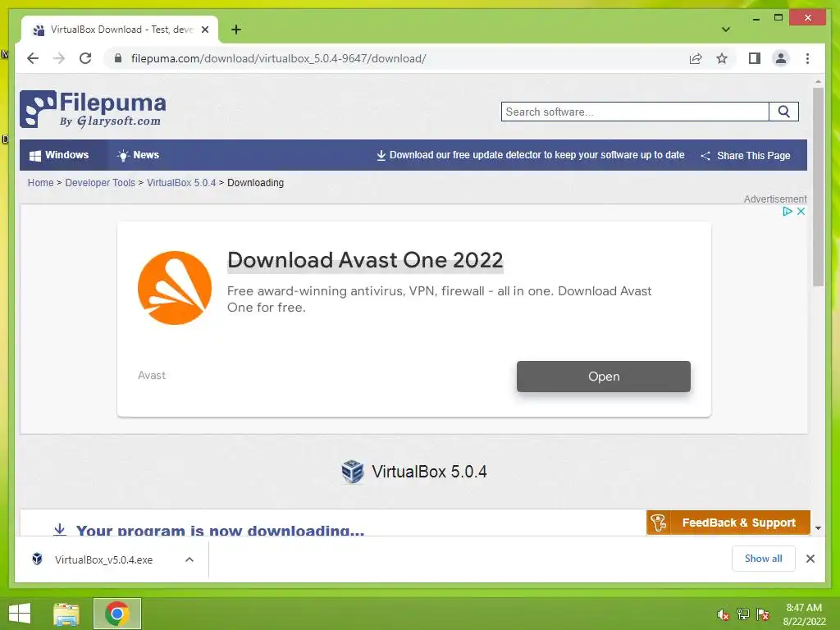Go back with the browser back arrow

pos(33,58)
